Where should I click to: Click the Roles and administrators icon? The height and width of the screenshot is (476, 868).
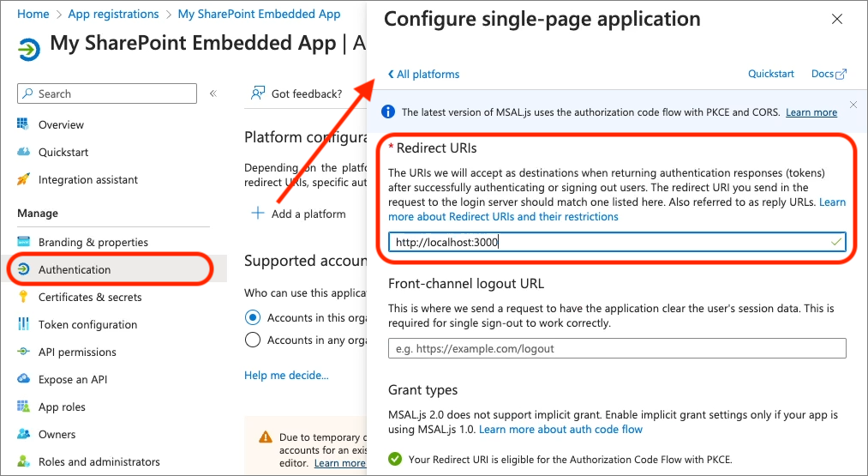23,461
